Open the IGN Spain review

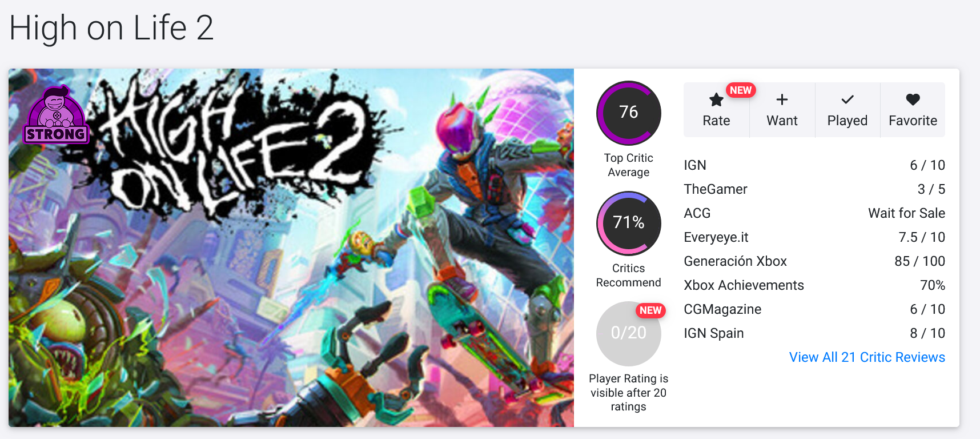713,333
